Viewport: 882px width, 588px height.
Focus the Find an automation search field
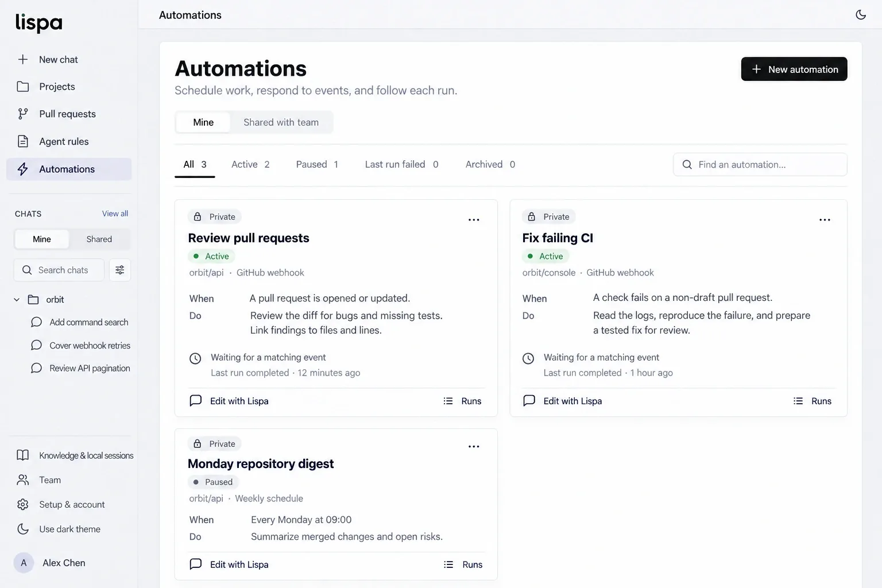(x=760, y=164)
